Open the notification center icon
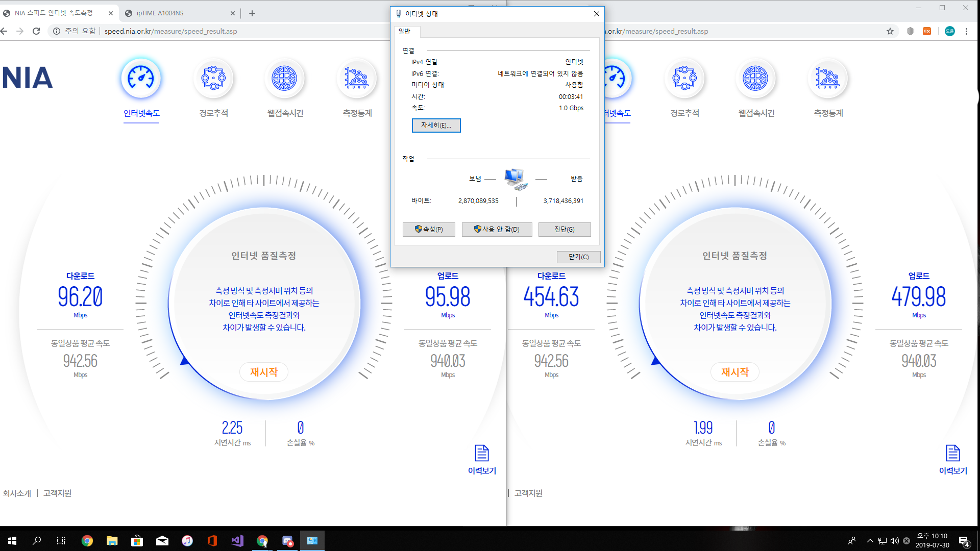Image resolution: width=980 pixels, height=551 pixels. (964, 541)
